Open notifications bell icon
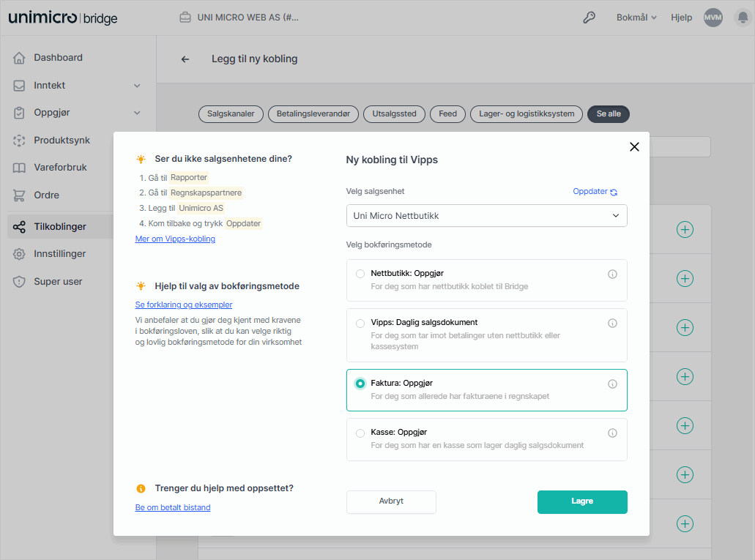The height and width of the screenshot is (560, 755). (743, 18)
